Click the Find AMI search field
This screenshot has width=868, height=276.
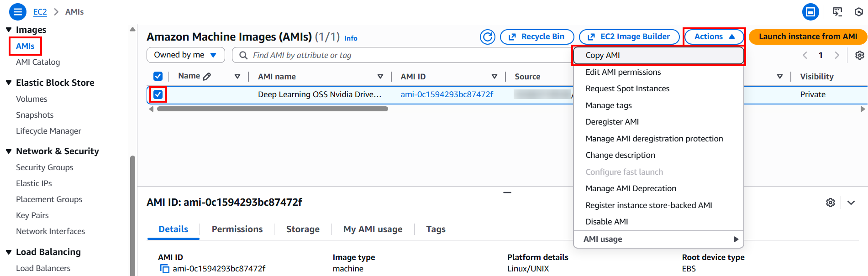point(402,55)
